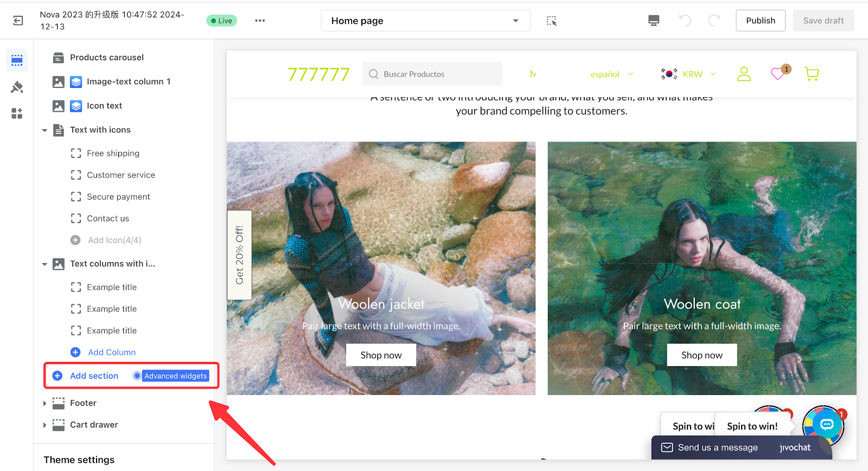Select the Products carousel section

tap(106, 58)
